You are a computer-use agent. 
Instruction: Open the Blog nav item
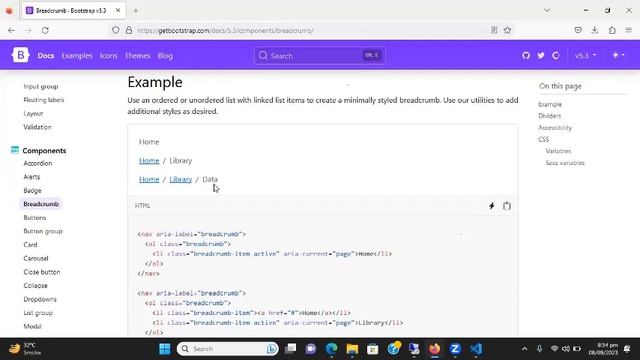point(165,56)
